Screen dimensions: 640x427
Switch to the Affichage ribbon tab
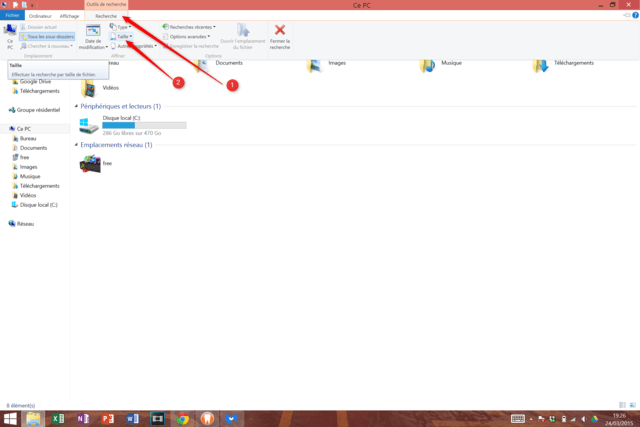pos(69,16)
